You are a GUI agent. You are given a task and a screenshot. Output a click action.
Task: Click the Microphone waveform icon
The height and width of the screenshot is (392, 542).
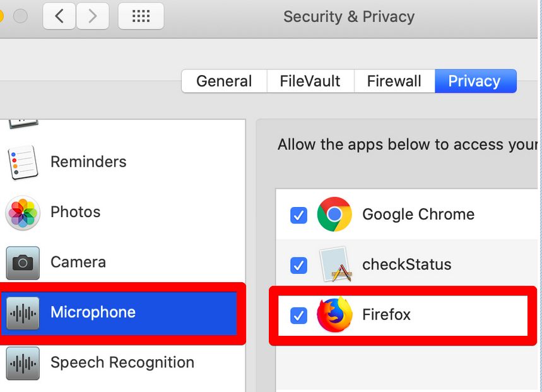(23, 312)
